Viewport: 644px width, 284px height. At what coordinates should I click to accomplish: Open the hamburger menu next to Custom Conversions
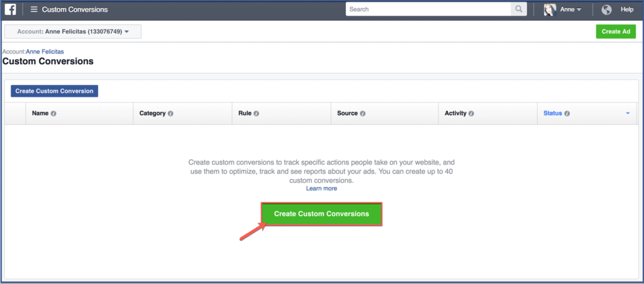pyautogui.click(x=34, y=9)
